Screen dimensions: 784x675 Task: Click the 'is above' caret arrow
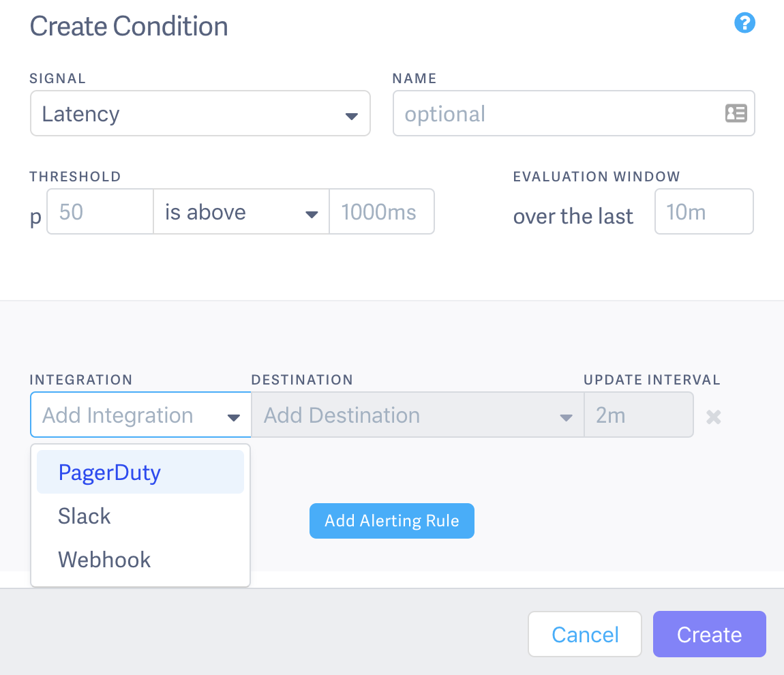click(x=312, y=215)
